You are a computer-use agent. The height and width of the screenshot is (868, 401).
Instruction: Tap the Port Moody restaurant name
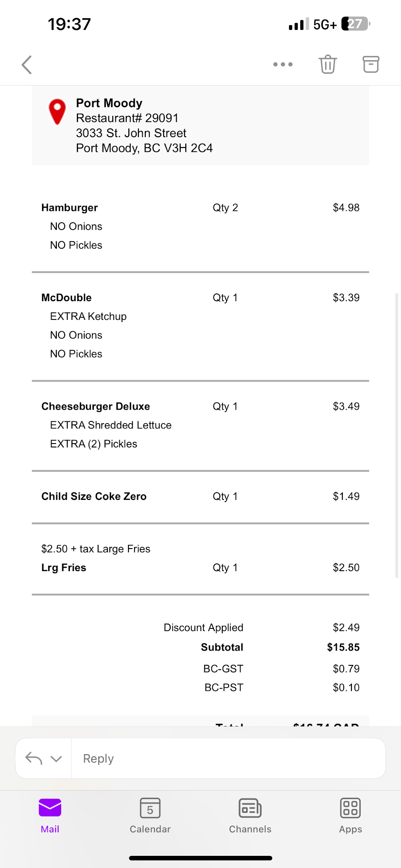coord(109,103)
